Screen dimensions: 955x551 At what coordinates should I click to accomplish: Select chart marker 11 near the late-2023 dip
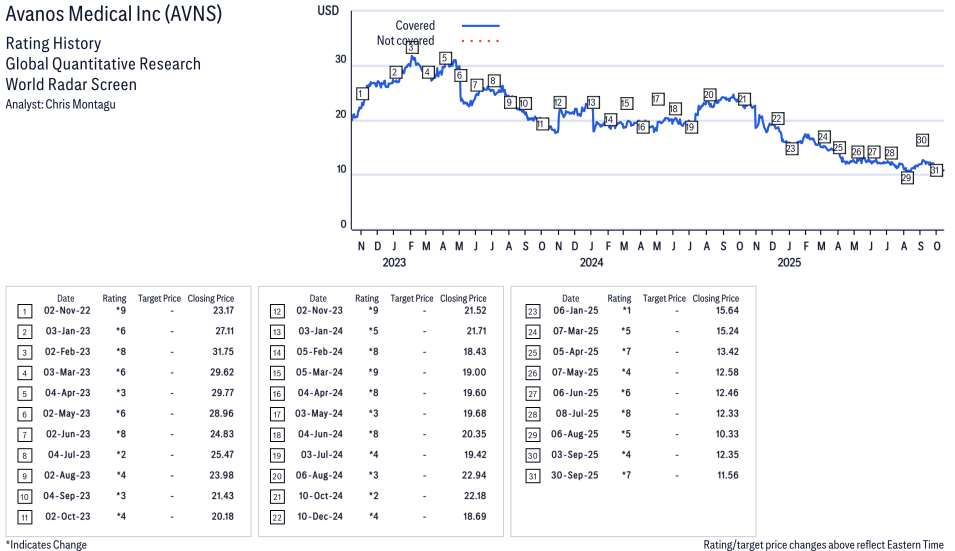point(542,125)
